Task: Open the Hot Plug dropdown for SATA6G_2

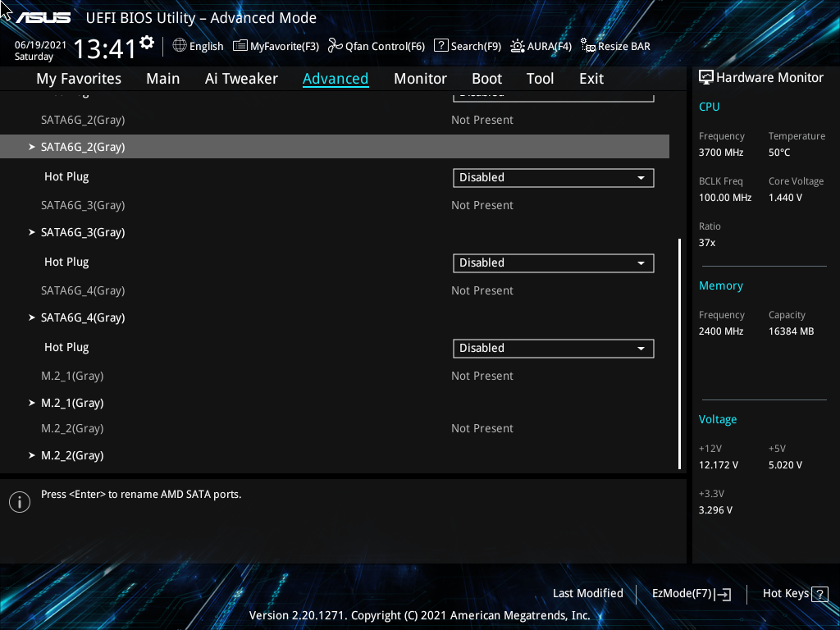Action: [553, 177]
